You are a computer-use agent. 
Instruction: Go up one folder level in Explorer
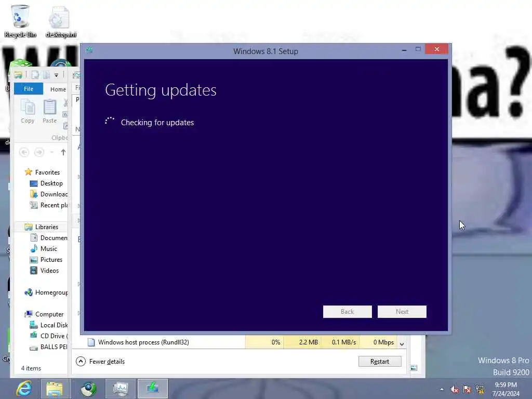63,152
